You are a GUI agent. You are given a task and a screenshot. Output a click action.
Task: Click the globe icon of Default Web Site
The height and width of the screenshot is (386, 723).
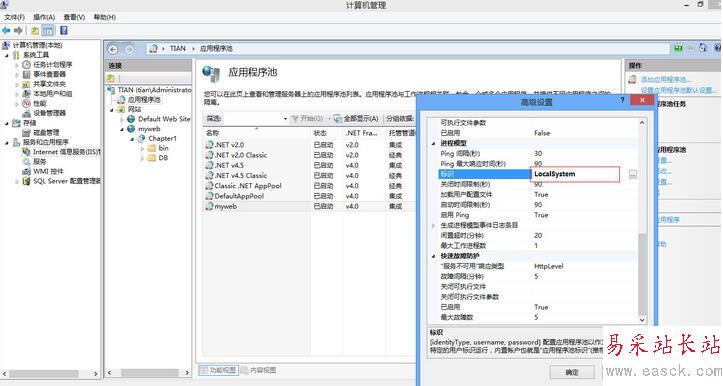pyautogui.click(x=131, y=119)
